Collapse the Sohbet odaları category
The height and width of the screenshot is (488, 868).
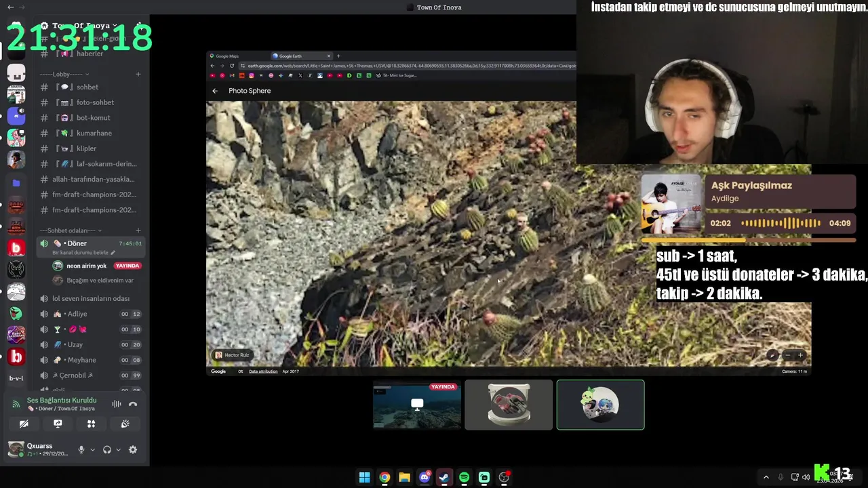(x=71, y=230)
